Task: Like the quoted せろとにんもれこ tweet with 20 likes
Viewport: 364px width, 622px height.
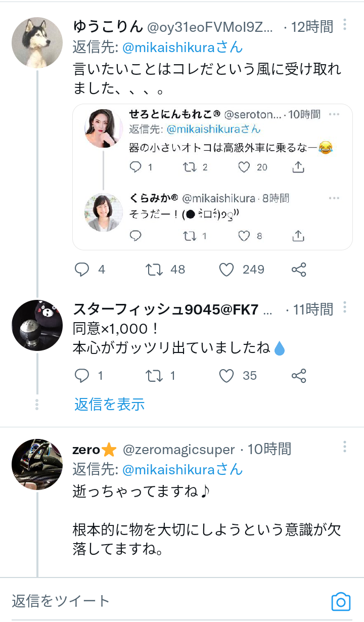Action: (244, 167)
